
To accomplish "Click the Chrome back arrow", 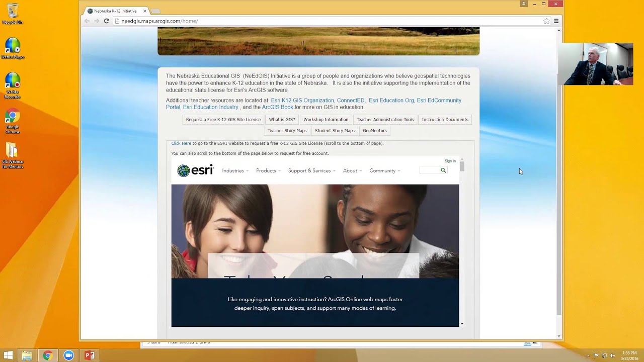I will (87, 21).
